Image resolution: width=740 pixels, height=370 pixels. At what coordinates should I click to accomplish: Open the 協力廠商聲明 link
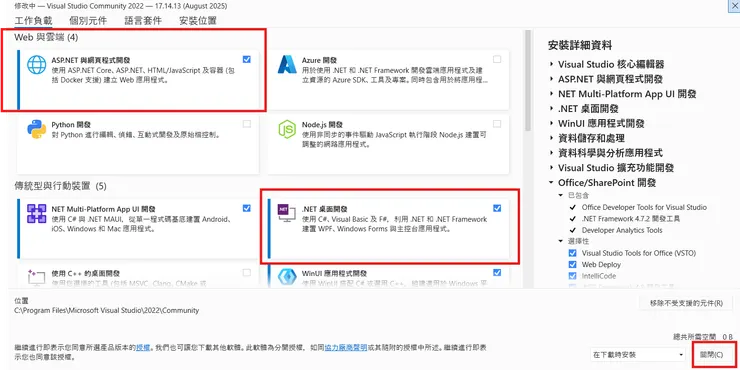pyautogui.click(x=345, y=347)
